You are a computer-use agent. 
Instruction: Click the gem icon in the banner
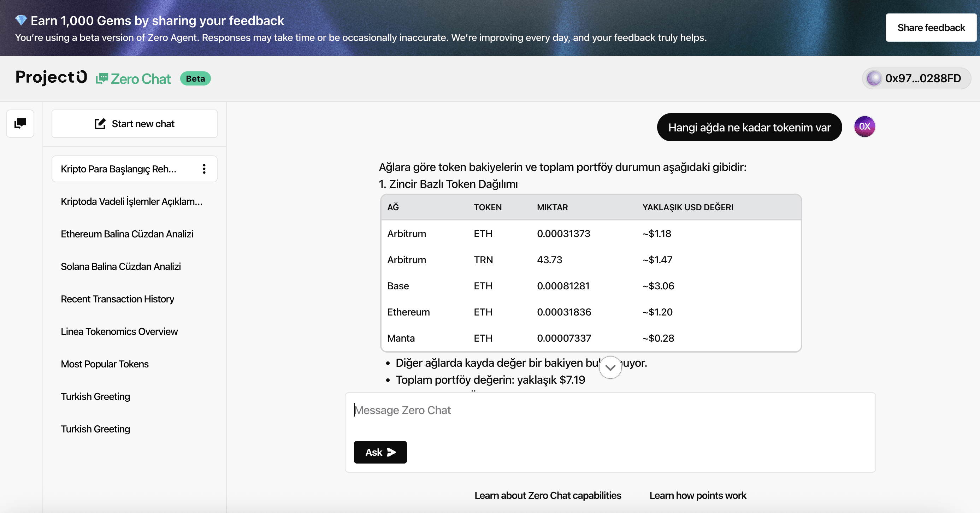pyautogui.click(x=21, y=20)
